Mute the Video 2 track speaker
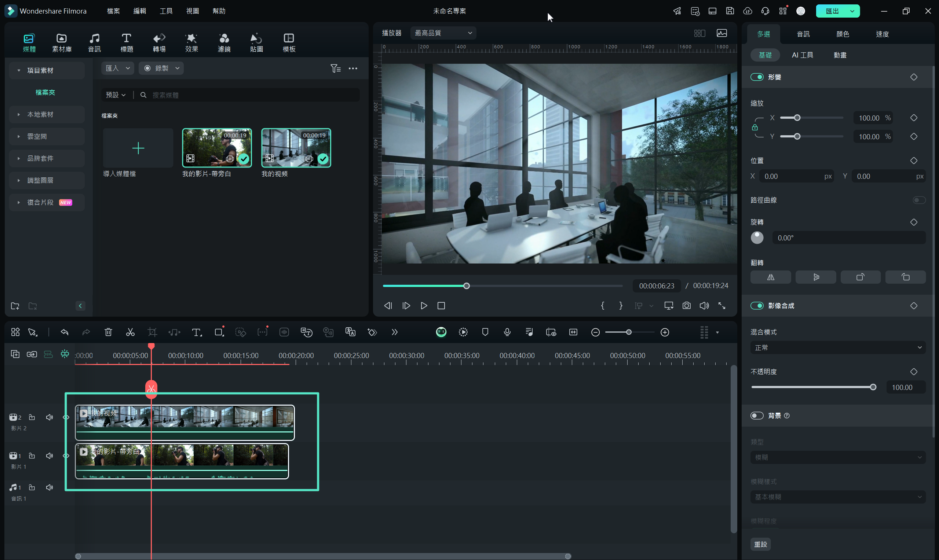The height and width of the screenshot is (560, 939). (x=50, y=417)
